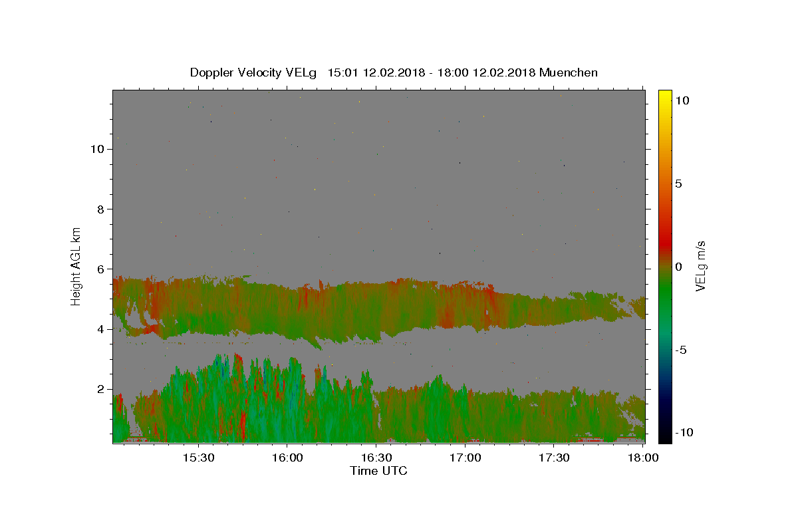Click the height tick label 10
This screenshot has height=532, width=798.
click(97, 149)
